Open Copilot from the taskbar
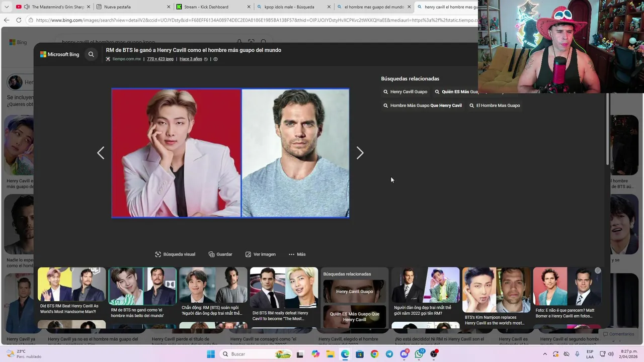 (x=315, y=354)
